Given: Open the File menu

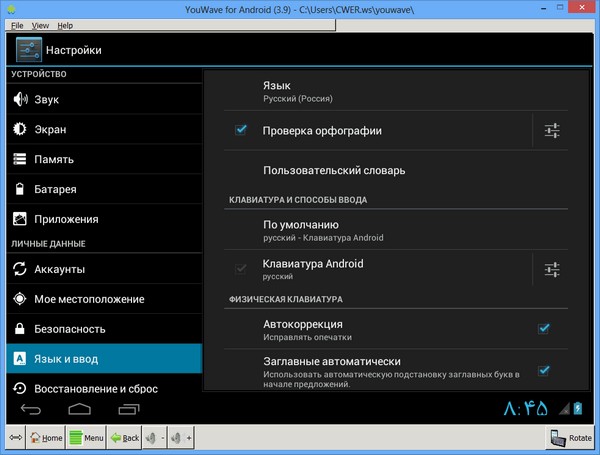Looking at the screenshot, I should pos(17,24).
